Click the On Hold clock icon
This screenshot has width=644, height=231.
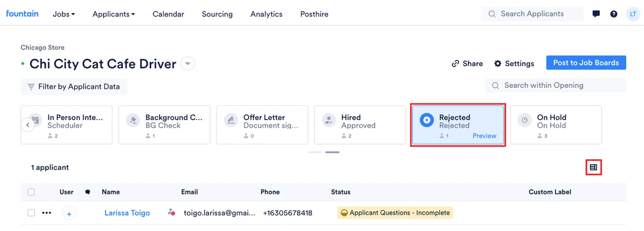pyautogui.click(x=524, y=120)
